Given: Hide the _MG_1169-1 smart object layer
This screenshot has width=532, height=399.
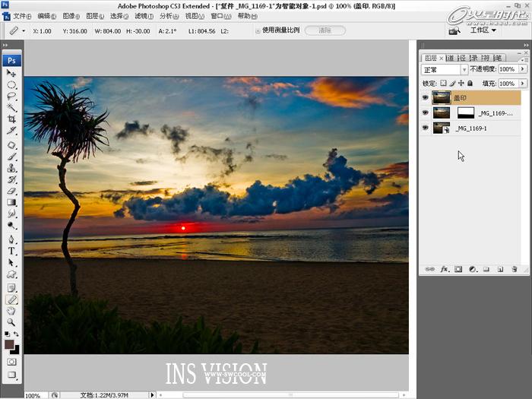Looking at the screenshot, I should (x=425, y=128).
